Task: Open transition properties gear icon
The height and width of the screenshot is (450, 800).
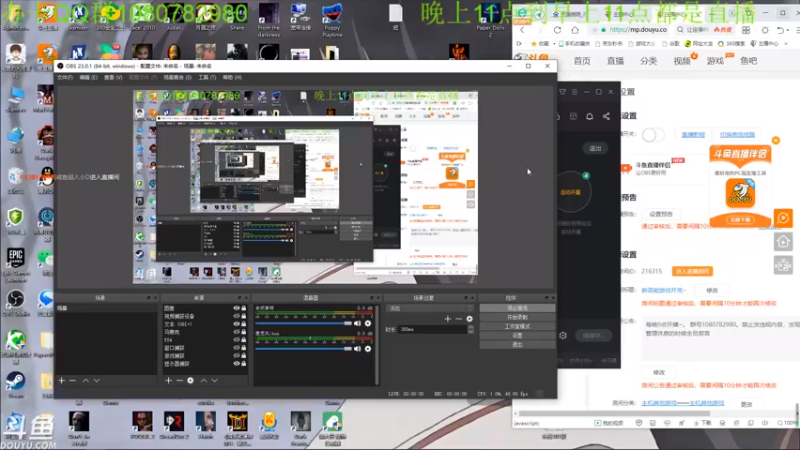Action: [469, 319]
